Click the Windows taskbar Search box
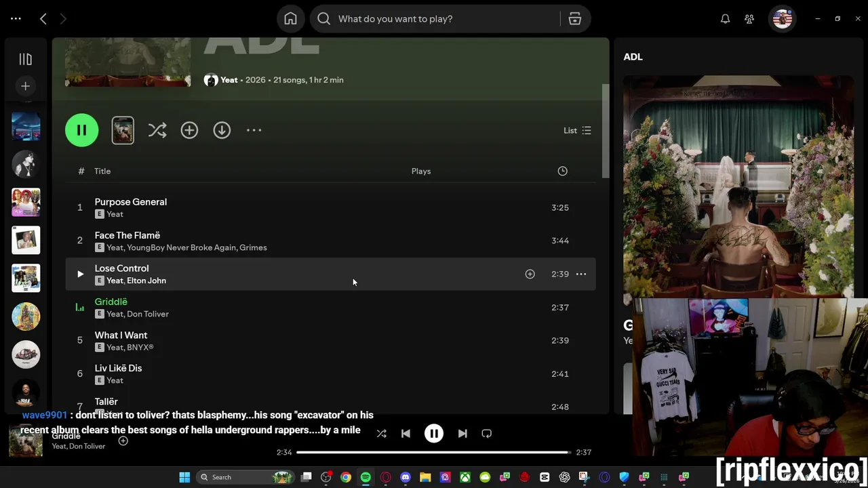This screenshot has width=868, height=488. (245, 477)
